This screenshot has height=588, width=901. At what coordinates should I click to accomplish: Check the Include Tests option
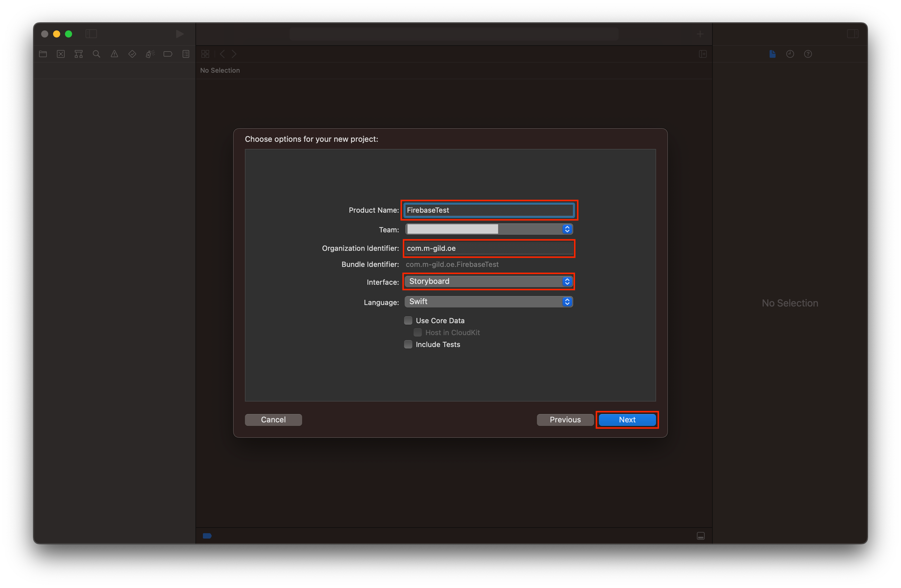408,344
